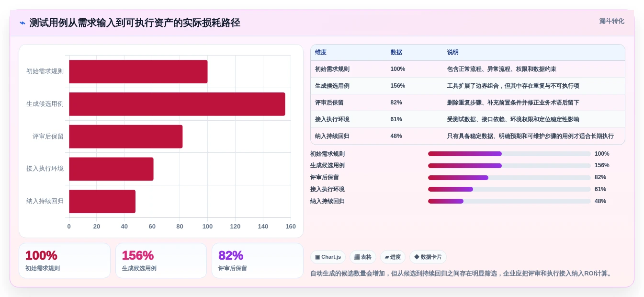Image resolution: width=644 pixels, height=297 pixels.
Task: Click the 48% label beside the progress bar
Action: coord(600,201)
